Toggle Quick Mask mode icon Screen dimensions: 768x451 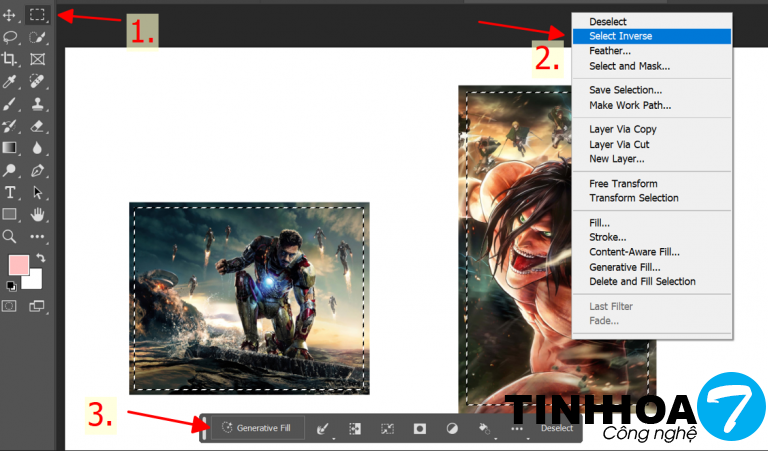(10, 306)
